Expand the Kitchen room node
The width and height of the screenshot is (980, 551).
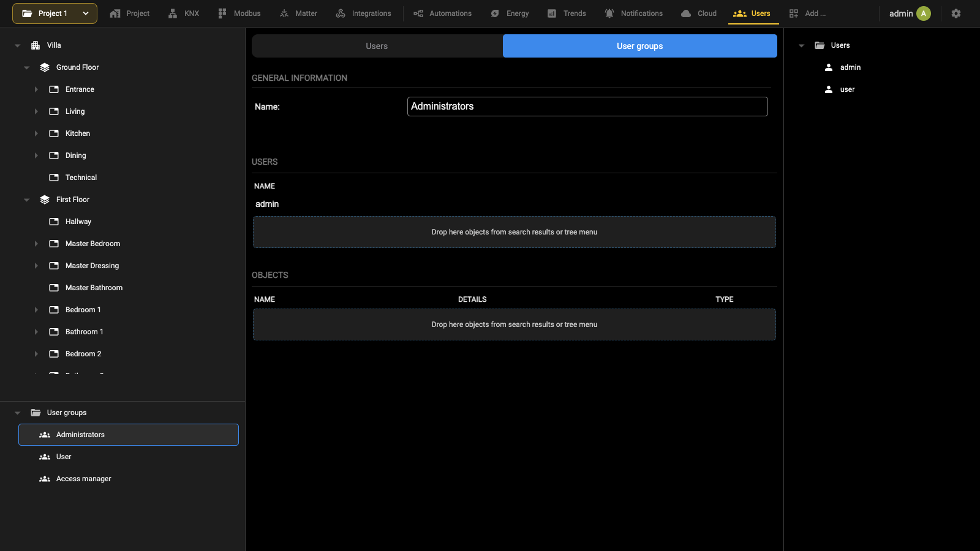[x=36, y=133]
